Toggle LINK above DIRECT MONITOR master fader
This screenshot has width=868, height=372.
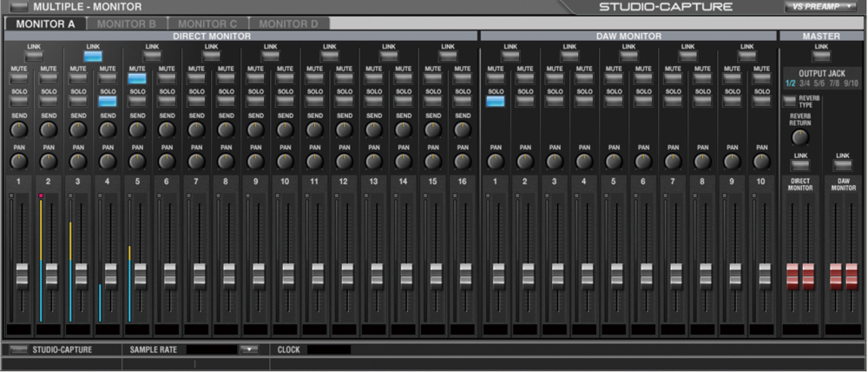[x=800, y=165]
